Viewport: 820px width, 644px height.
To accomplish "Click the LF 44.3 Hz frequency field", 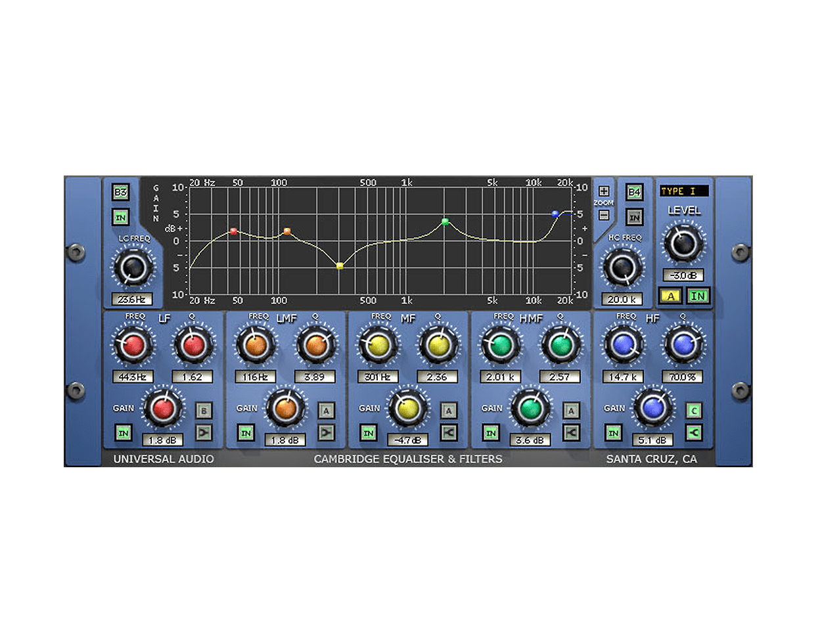I will [133, 377].
